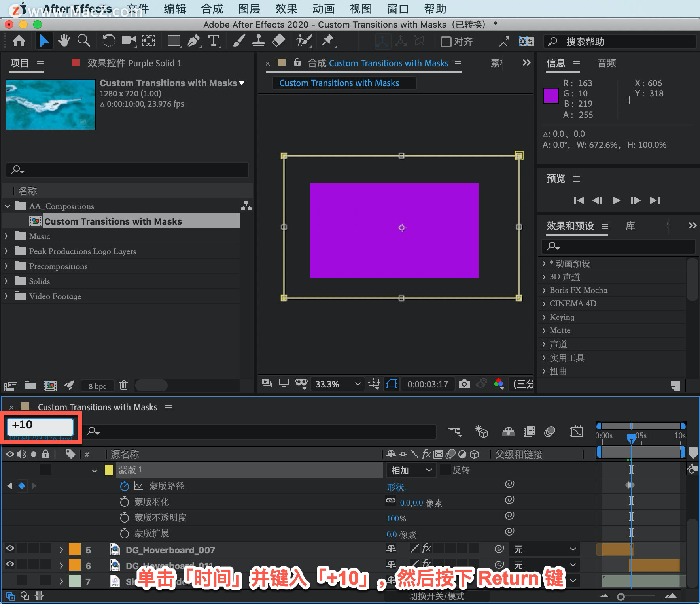This screenshot has height=604, width=700.
Task: Select the Type text tool
Action: [x=214, y=41]
